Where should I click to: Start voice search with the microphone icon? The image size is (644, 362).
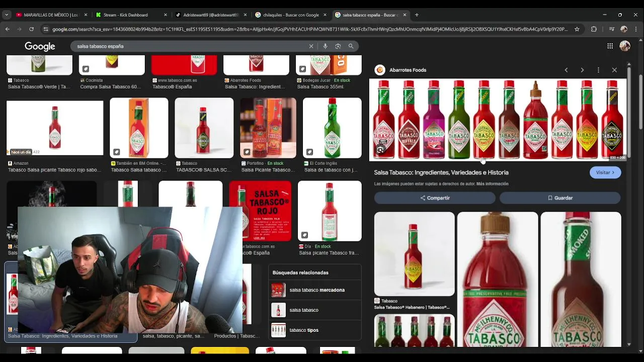325,46
